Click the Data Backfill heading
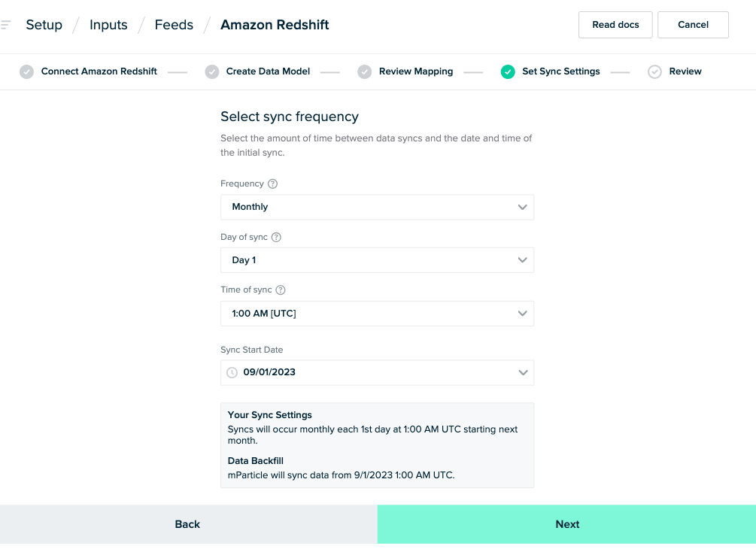This screenshot has width=756, height=555. (256, 461)
